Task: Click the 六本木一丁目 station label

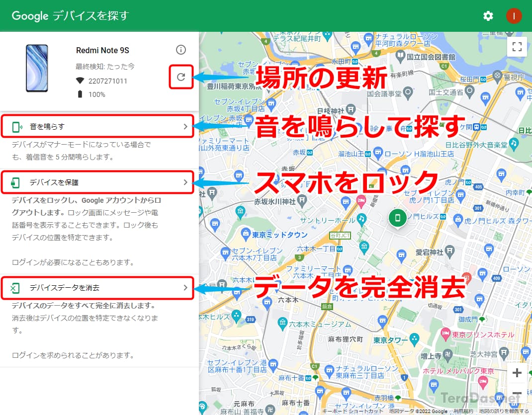Action: pos(316,249)
